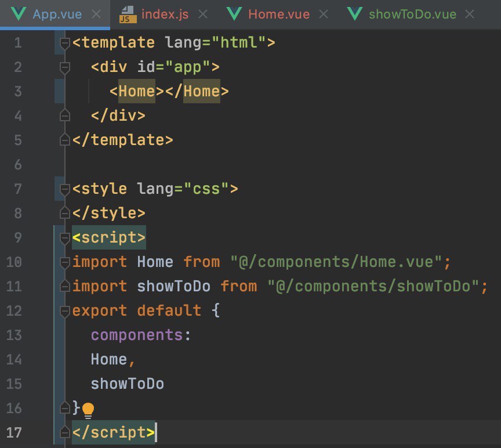
Task: Click the closing </script> tag on line 17
Action: click(114, 432)
